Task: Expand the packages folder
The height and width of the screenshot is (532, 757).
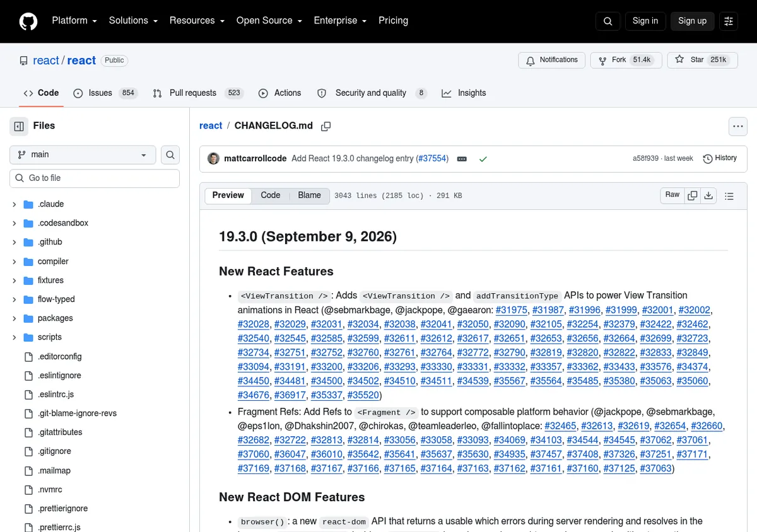Action: 14,318
